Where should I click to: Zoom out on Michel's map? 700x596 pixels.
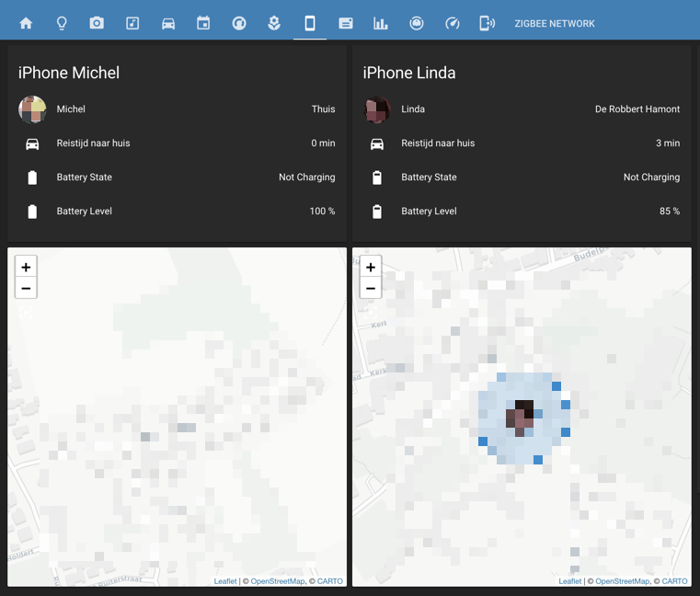coord(26,288)
